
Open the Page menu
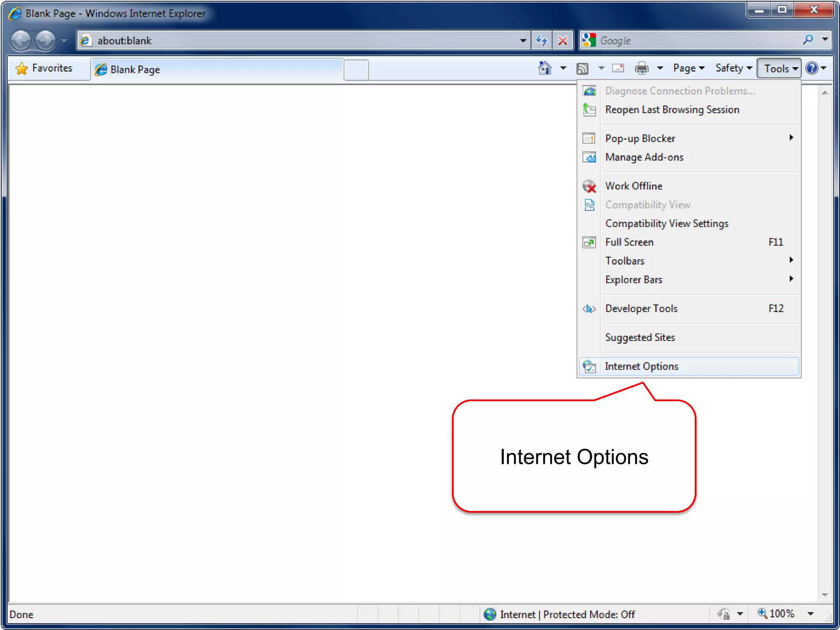689,68
